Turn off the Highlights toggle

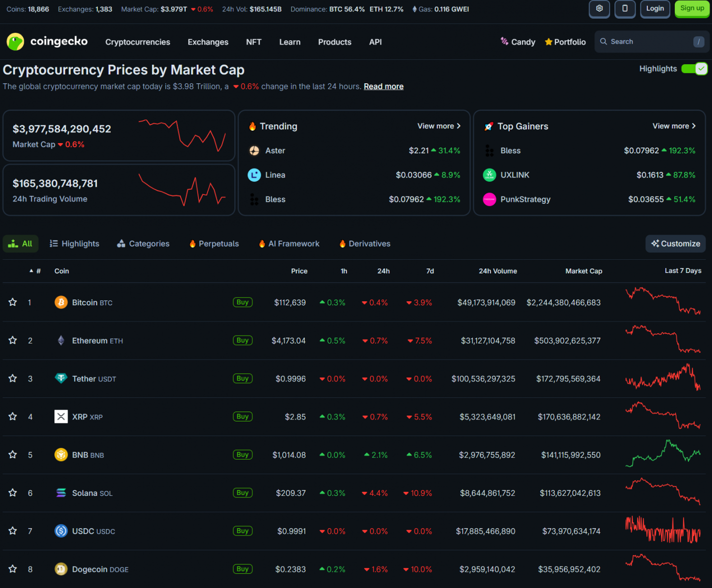(694, 69)
